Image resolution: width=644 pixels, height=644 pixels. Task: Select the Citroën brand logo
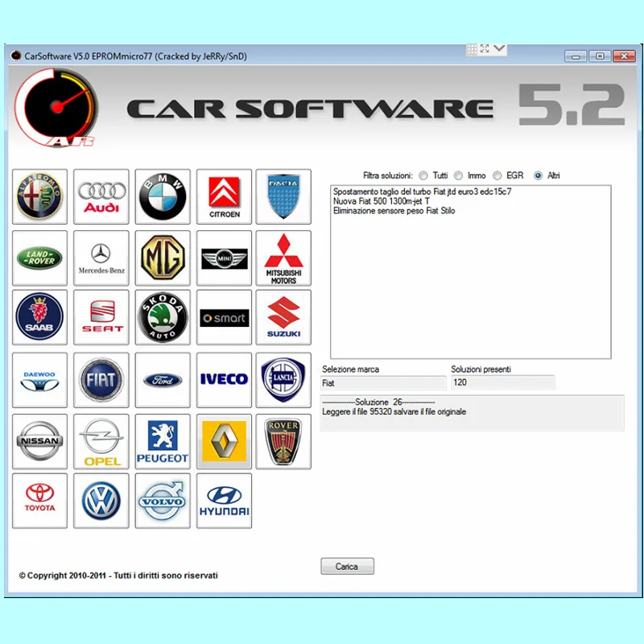[x=224, y=196]
